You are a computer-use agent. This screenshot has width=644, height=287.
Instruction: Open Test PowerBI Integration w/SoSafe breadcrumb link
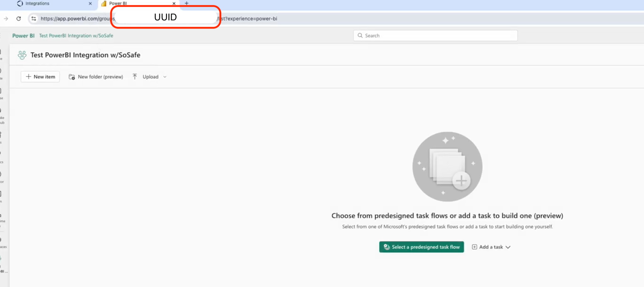pos(76,36)
